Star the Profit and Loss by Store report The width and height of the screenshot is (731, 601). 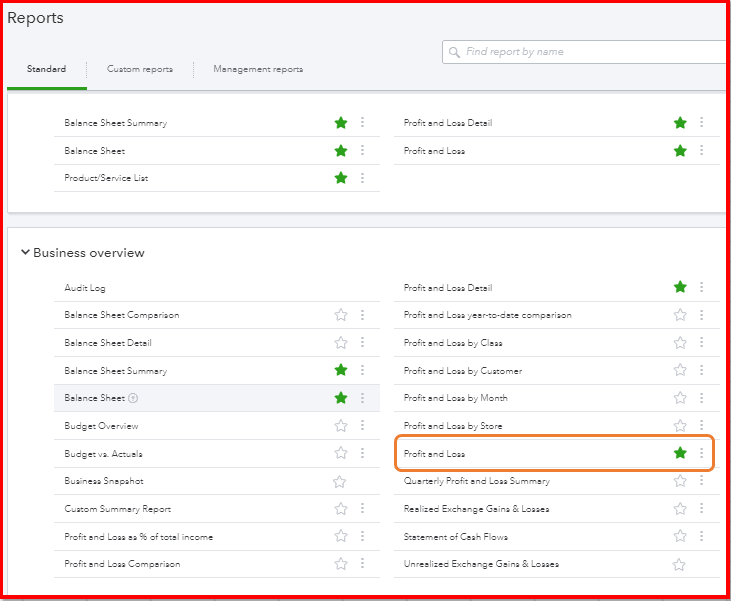[x=680, y=426]
